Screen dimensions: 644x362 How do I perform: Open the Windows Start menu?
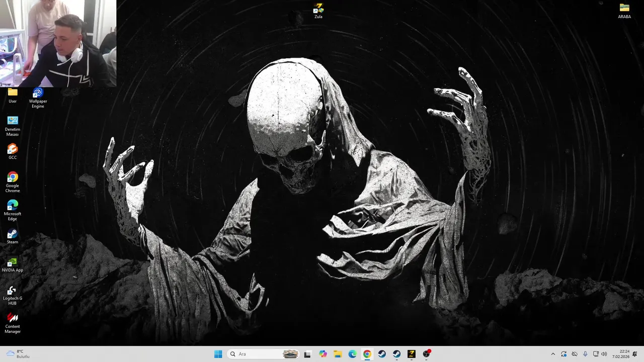218,354
